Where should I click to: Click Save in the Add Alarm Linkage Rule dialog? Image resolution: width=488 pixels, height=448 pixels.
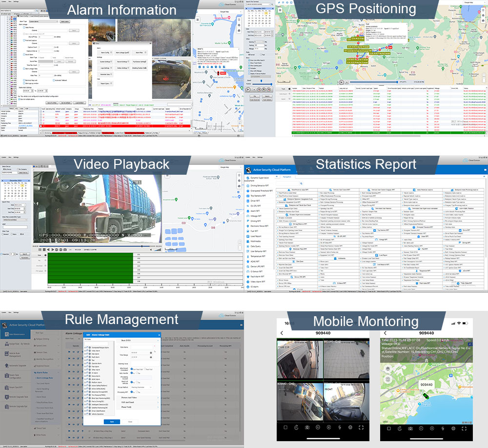(112, 422)
